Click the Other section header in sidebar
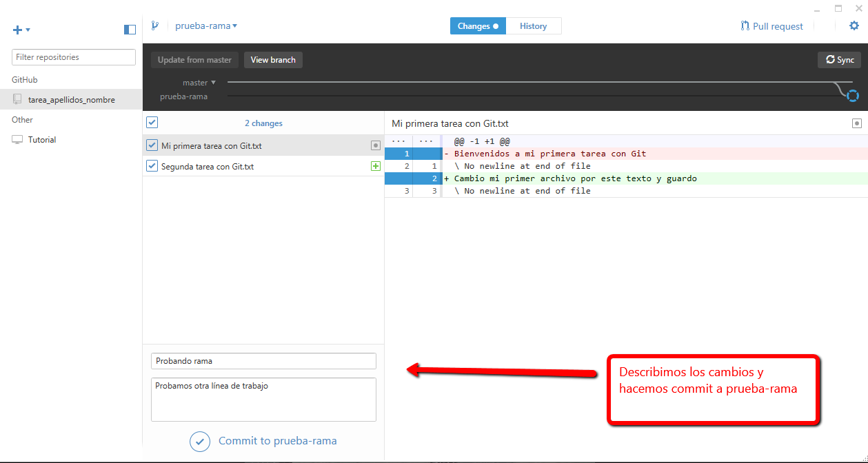868x463 pixels. pyautogui.click(x=22, y=120)
